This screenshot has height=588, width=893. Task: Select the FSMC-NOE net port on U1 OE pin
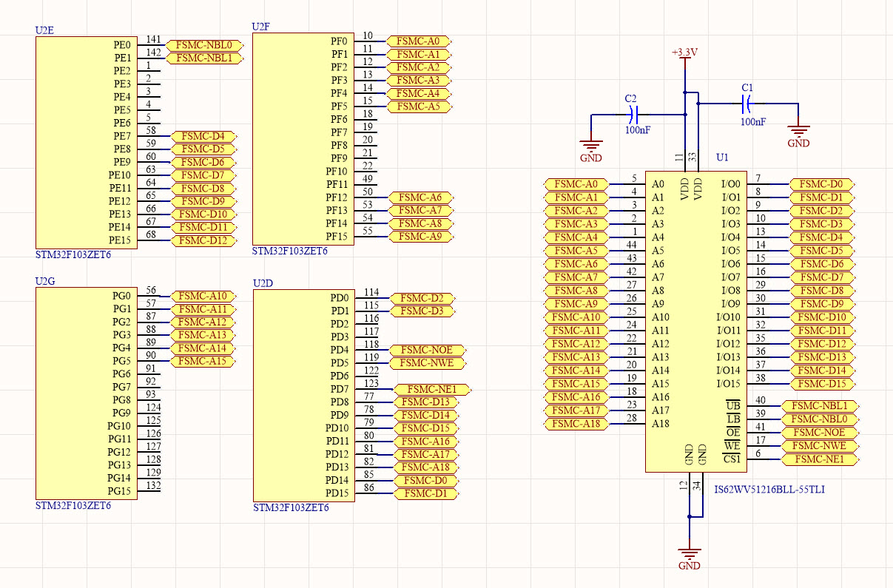(x=821, y=433)
